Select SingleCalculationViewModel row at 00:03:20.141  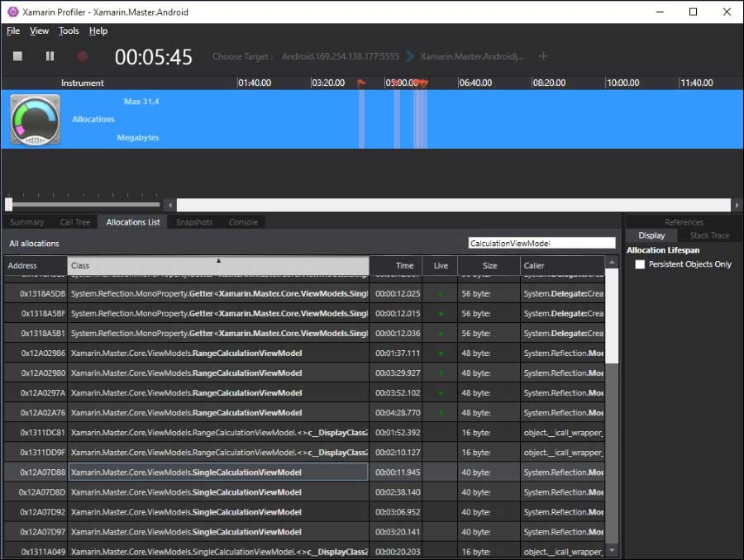pyautogui.click(x=304, y=532)
